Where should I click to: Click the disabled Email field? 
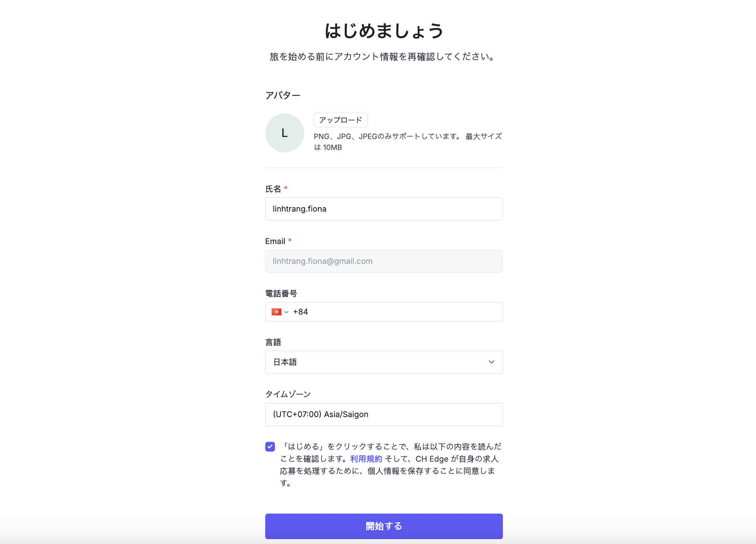(384, 261)
